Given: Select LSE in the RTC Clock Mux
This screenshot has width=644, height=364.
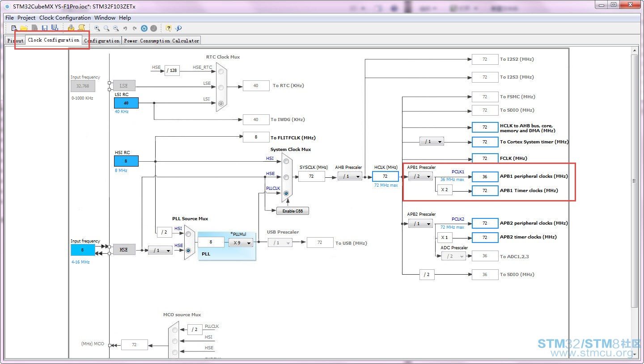Looking at the screenshot, I should pyautogui.click(x=221, y=87).
